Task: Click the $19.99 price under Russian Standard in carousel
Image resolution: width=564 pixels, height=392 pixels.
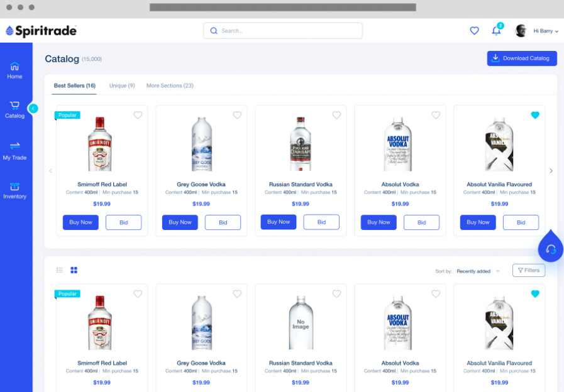Action: [x=301, y=204]
